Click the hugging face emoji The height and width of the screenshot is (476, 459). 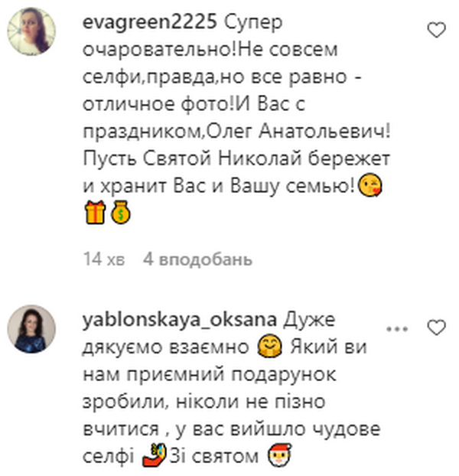[270, 346]
